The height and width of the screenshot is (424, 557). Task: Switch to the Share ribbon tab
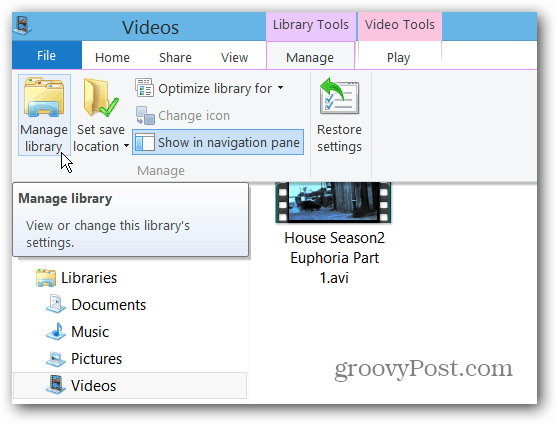click(175, 58)
